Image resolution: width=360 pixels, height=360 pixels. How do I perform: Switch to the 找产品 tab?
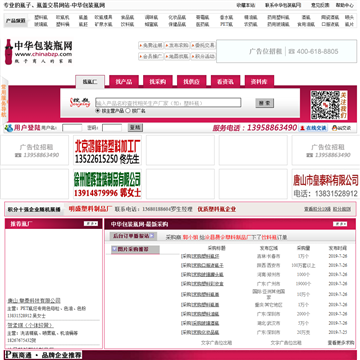124,82
